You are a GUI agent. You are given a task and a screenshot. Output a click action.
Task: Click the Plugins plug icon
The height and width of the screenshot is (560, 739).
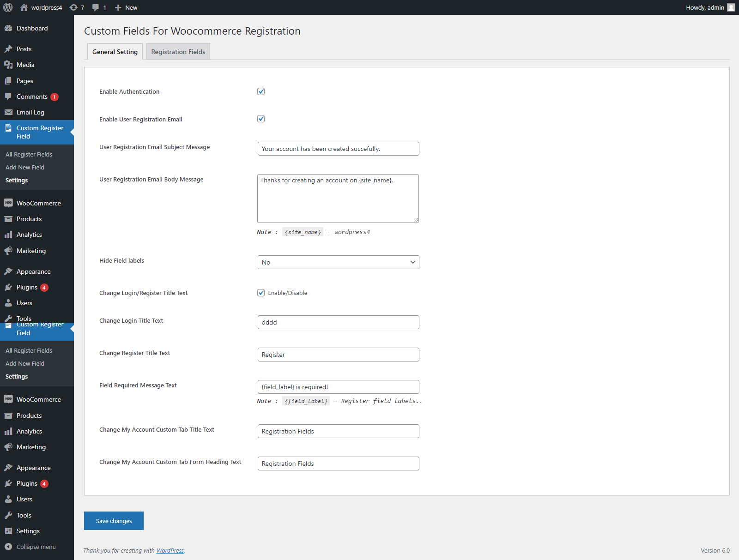tap(9, 287)
